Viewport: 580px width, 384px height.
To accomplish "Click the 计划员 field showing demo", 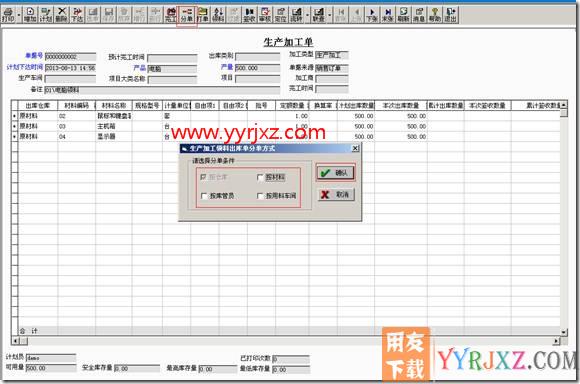I will (x=51, y=358).
